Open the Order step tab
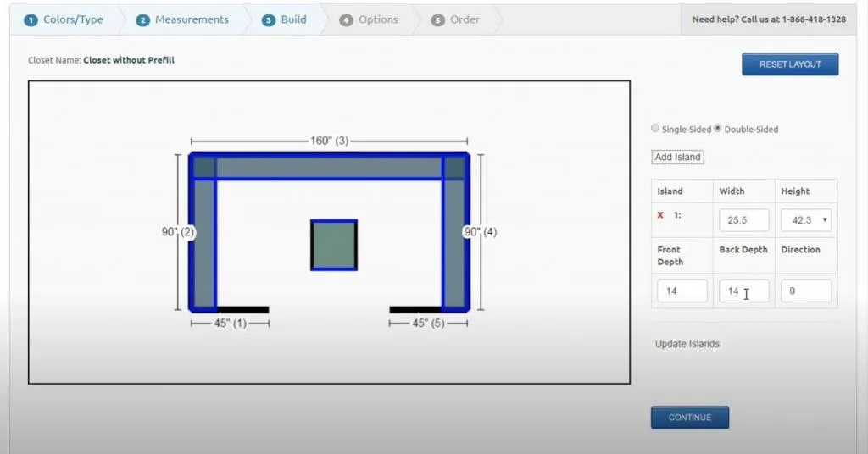Screen dimensions: 868x454 tap(455, 19)
